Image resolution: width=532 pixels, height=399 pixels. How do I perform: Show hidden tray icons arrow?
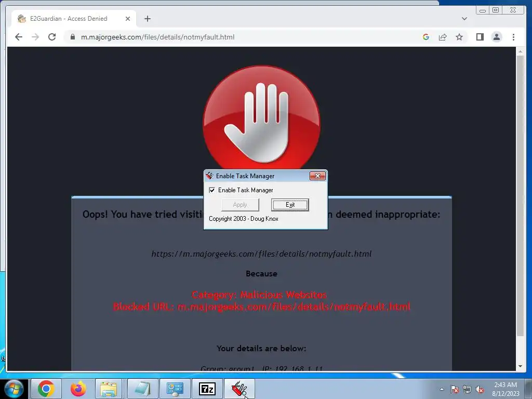coord(442,389)
